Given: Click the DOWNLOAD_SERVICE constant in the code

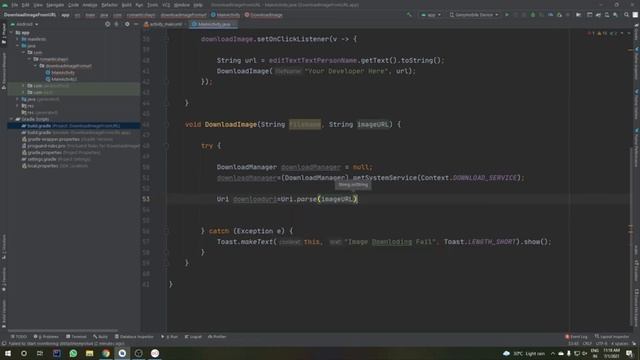Looking at the screenshot, I should 484,178.
